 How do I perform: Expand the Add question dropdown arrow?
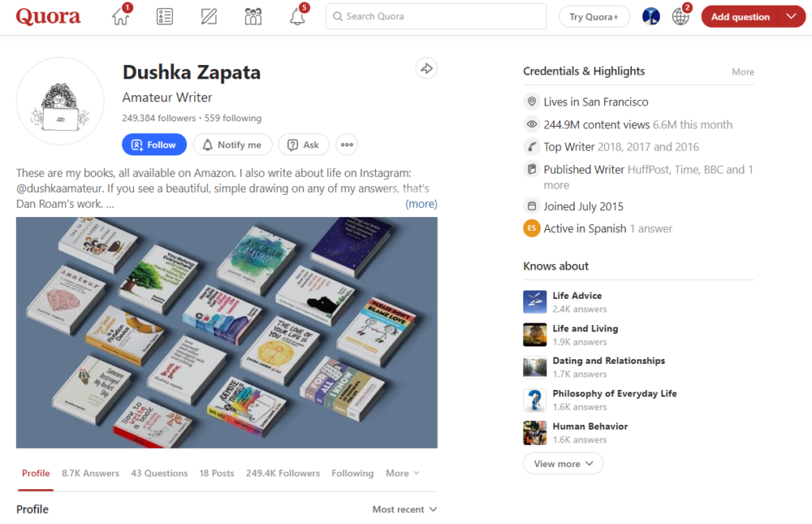[x=791, y=17]
